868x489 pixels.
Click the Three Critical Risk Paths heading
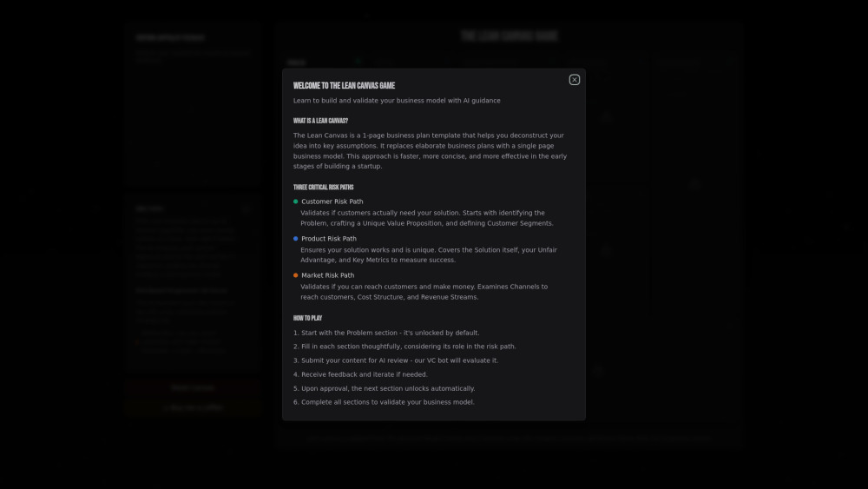323,188
